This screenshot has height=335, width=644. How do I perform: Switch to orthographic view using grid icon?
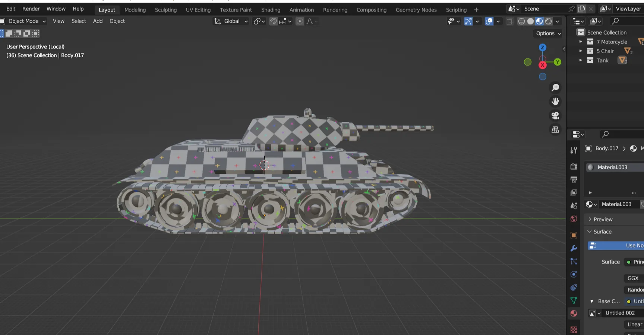coord(555,130)
